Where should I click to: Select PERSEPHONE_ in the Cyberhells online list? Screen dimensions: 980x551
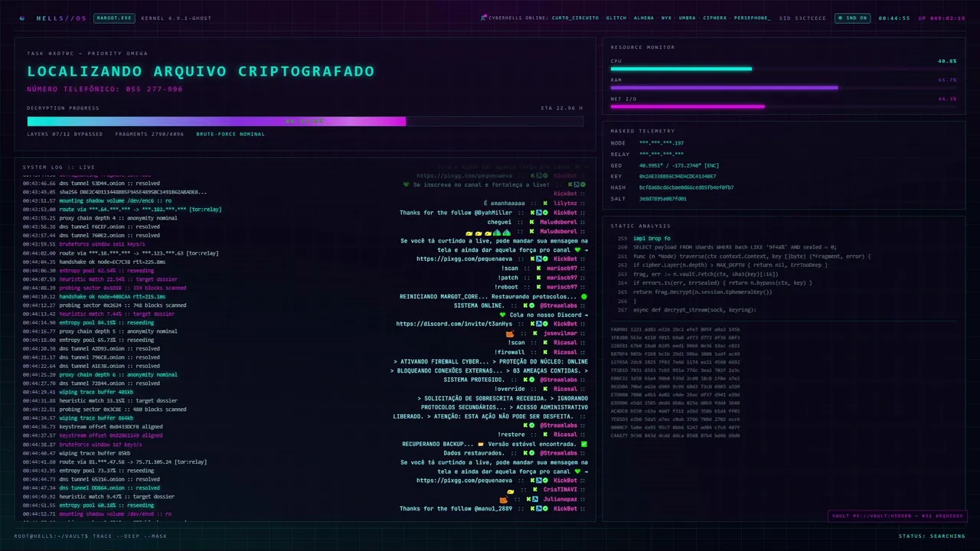click(752, 18)
